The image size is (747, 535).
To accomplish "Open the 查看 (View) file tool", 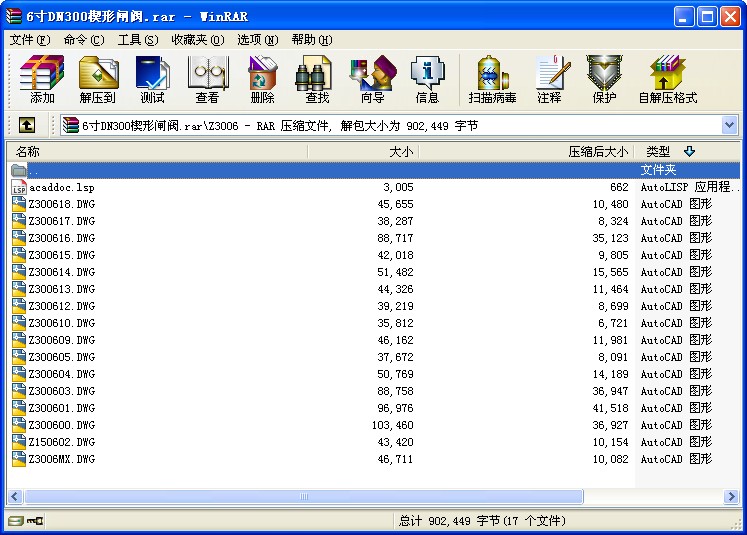I will click(207, 79).
